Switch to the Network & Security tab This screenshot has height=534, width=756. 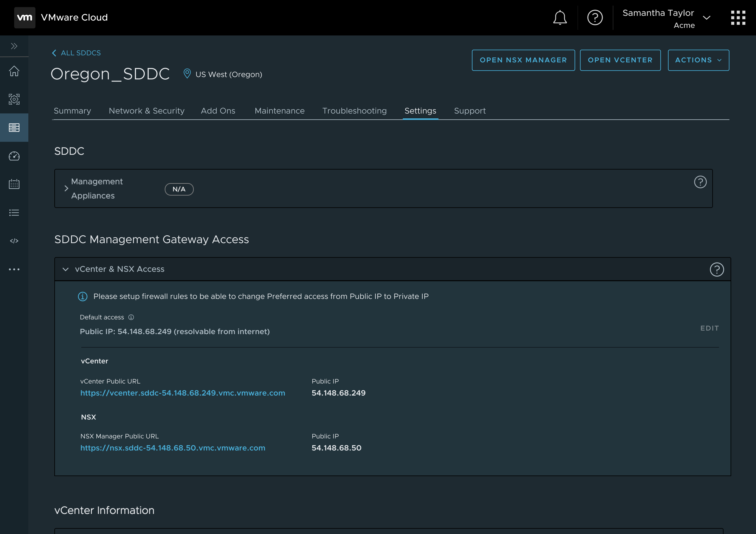coord(146,111)
